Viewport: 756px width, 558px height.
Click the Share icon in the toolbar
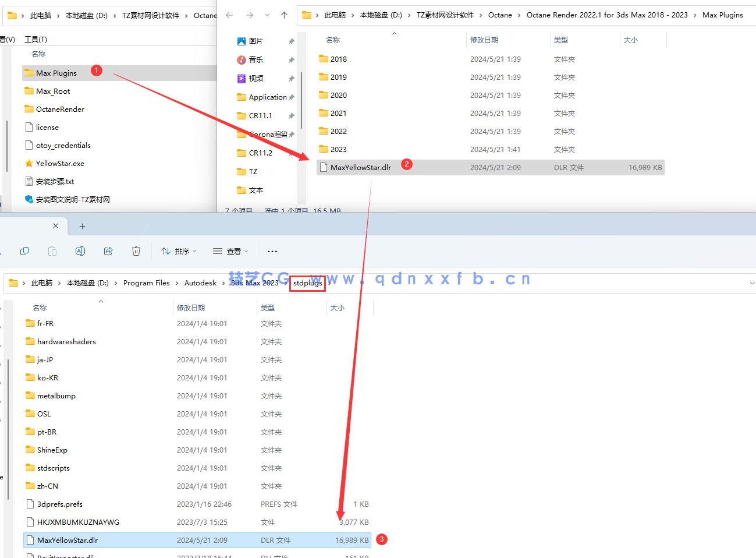coord(108,251)
